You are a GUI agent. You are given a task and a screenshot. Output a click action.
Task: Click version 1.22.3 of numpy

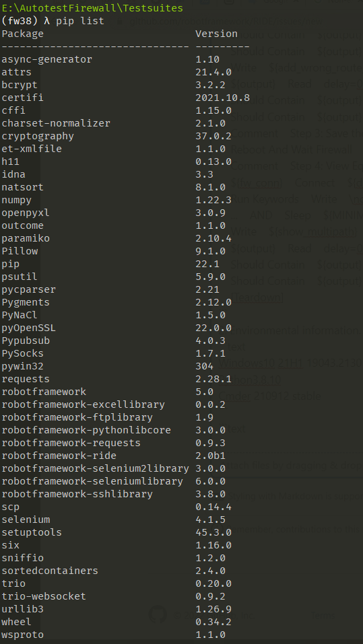coord(213,200)
